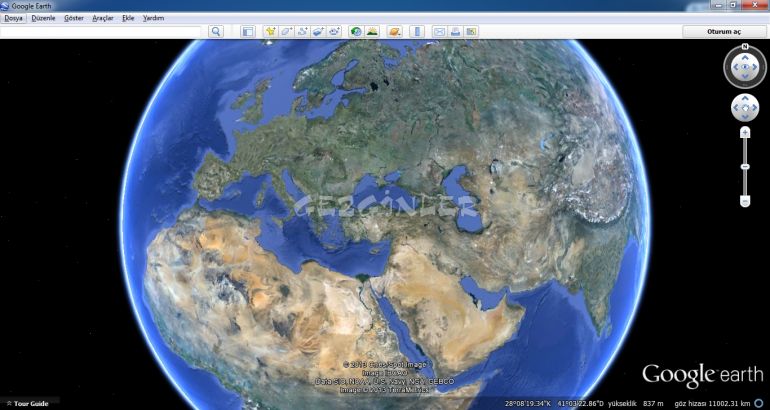The height and width of the screenshot is (410, 770).
Task: Click the hand joystick center
Action: (745, 108)
